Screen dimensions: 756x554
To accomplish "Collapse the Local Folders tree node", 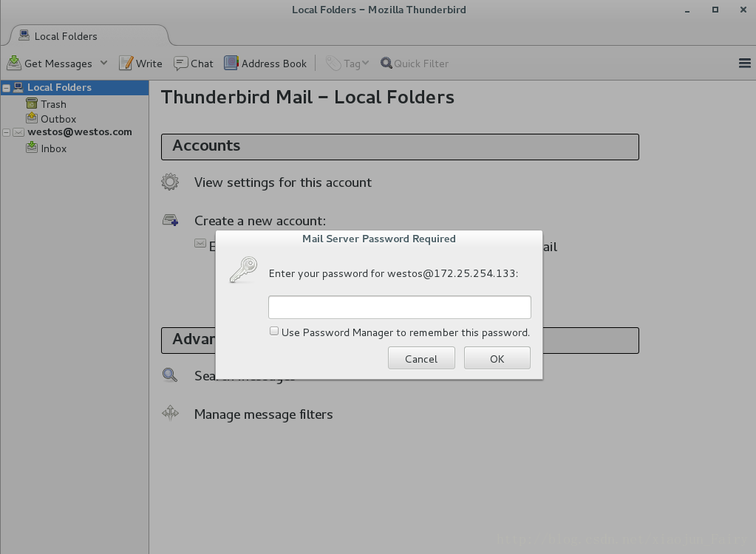I will [x=6, y=88].
